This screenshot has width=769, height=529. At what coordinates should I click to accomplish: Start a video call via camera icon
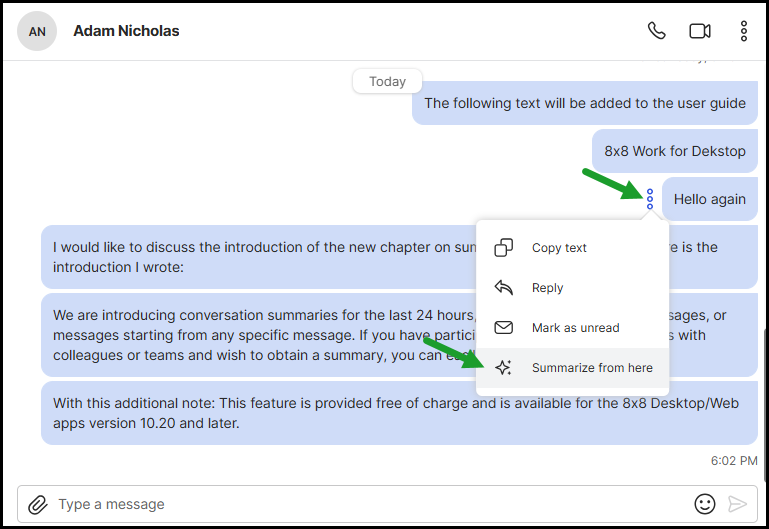pyautogui.click(x=700, y=31)
